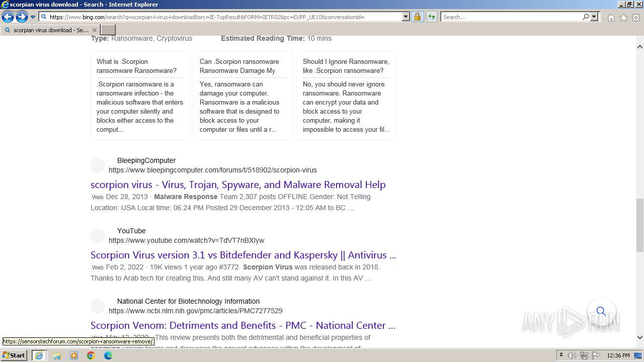The width and height of the screenshot is (644, 362).
Task: Open the volume speaker tray icon
Action: pos(572,355)
